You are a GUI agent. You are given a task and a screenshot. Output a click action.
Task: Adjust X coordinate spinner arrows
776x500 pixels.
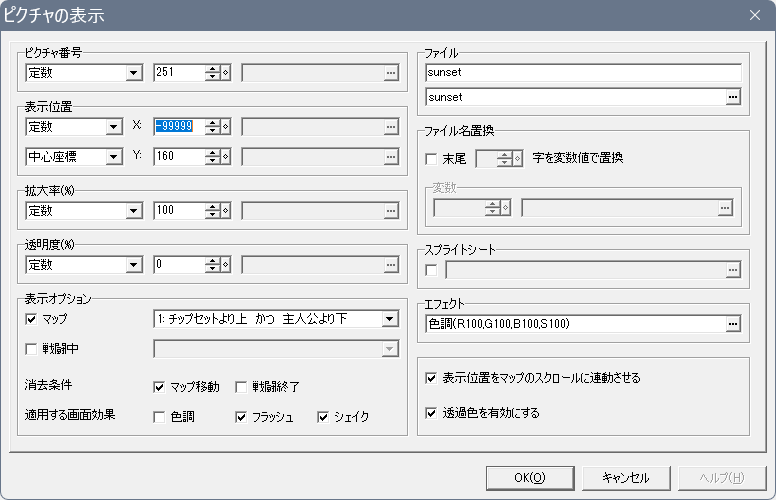[x=213, y=127]
